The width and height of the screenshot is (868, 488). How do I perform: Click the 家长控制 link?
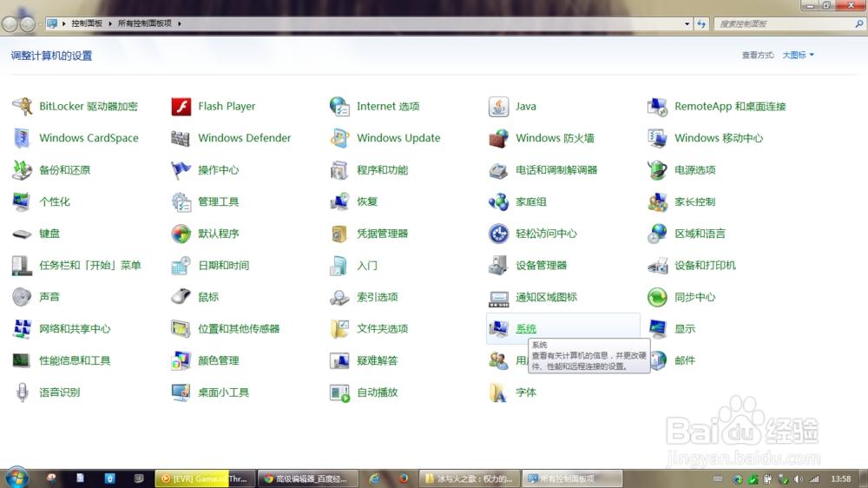(x=694, y=201)
